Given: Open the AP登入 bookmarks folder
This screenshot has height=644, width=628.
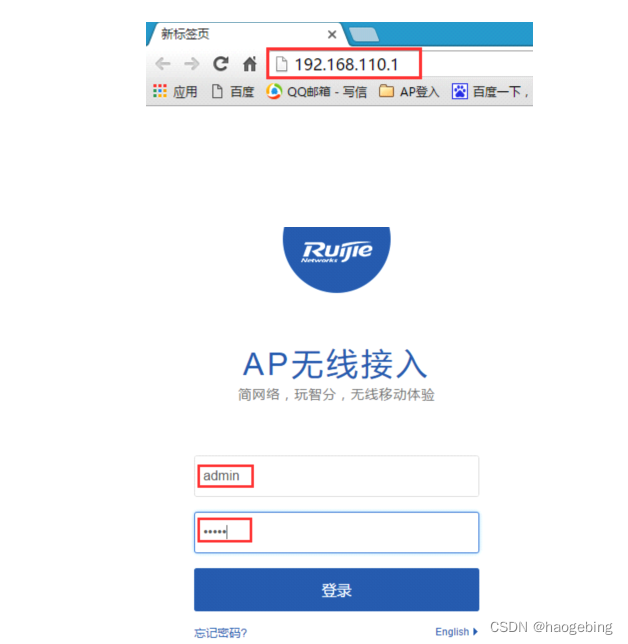Looking at the screenshot, I should (409, 91).
